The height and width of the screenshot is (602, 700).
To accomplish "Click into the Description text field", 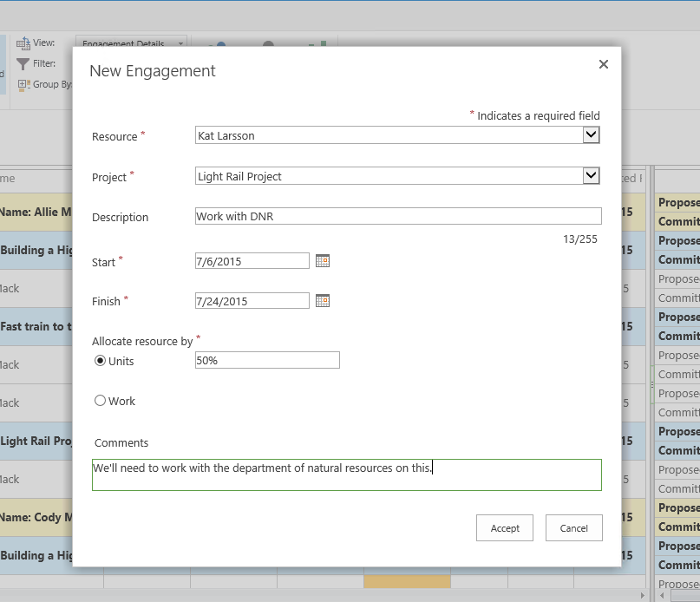I will click(398, 216).
